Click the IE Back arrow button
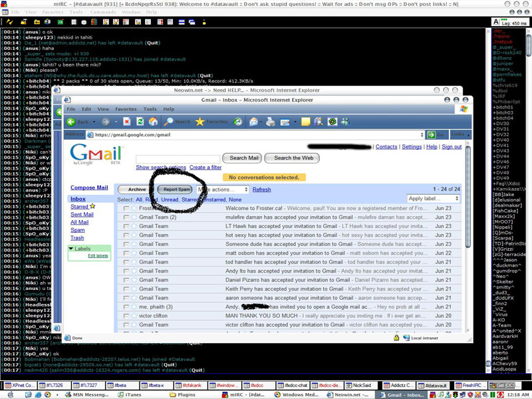532x399 pixels. coord(72,122)
